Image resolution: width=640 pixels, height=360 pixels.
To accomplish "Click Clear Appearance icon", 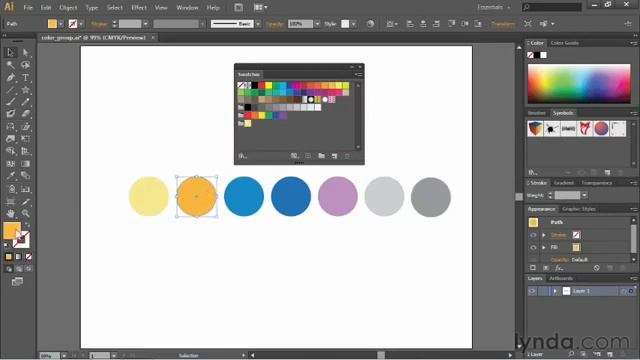I will [x=597, y=268].
